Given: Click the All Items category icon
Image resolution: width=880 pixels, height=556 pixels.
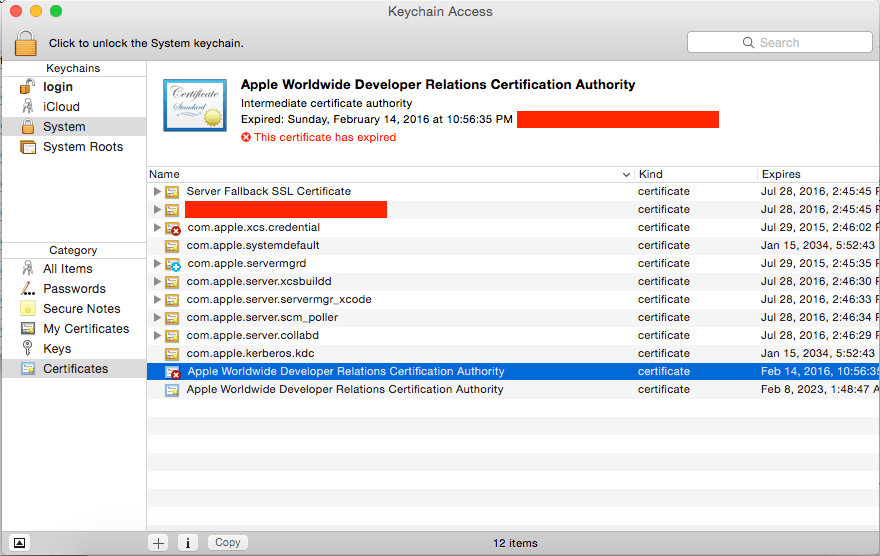Looking at the screenshot, I should click(28, 268).
